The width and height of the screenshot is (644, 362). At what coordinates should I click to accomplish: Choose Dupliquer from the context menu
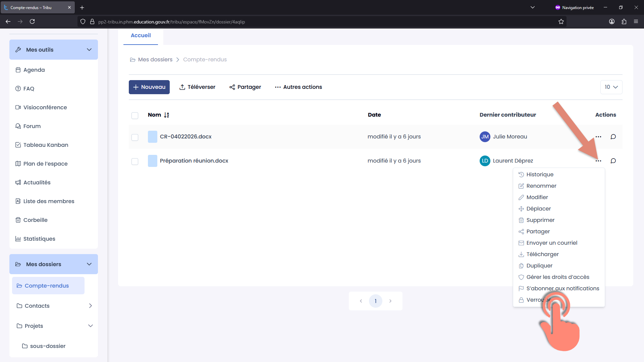[x=559, y=266]
